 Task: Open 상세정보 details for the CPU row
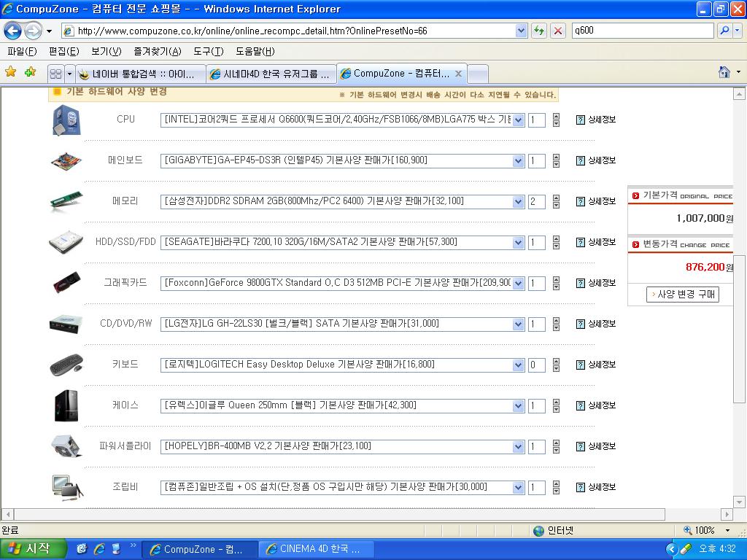(x=596, y=120)
